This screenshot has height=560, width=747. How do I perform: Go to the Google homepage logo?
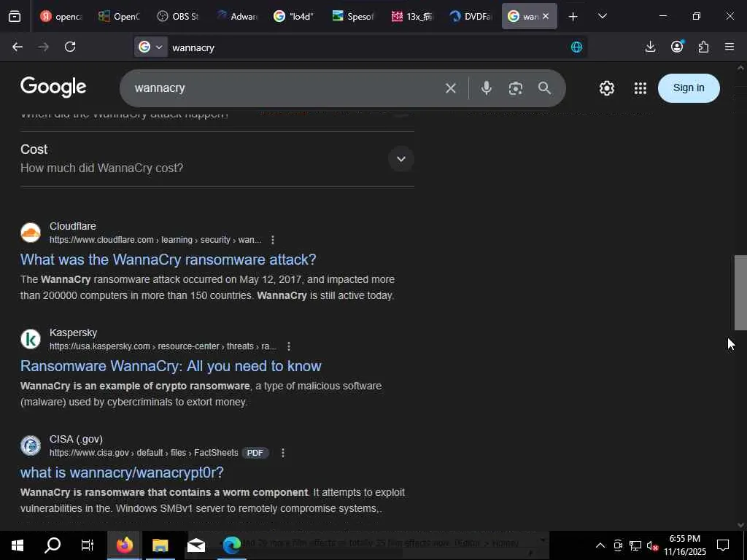coord(53,87)
